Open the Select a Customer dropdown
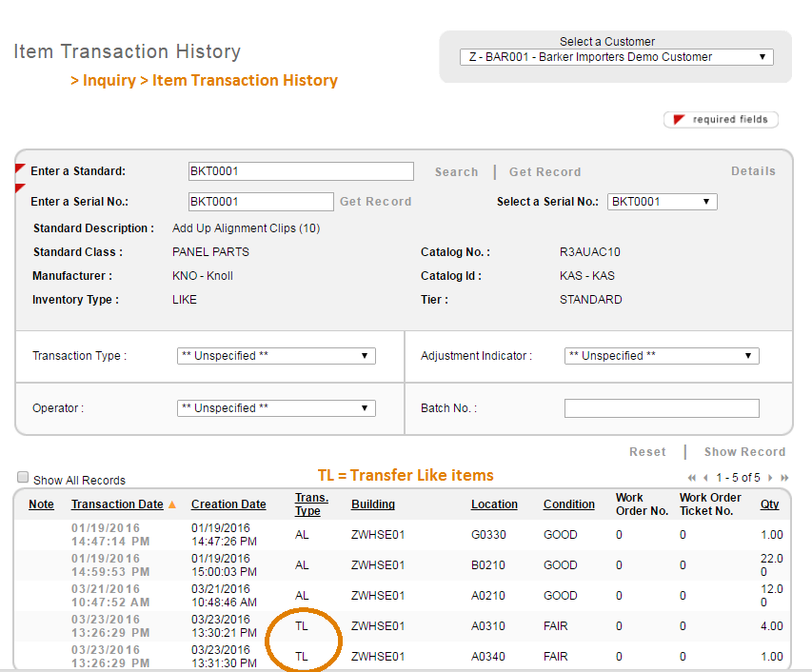Screen dimensions: 812x672 point(617,57)
